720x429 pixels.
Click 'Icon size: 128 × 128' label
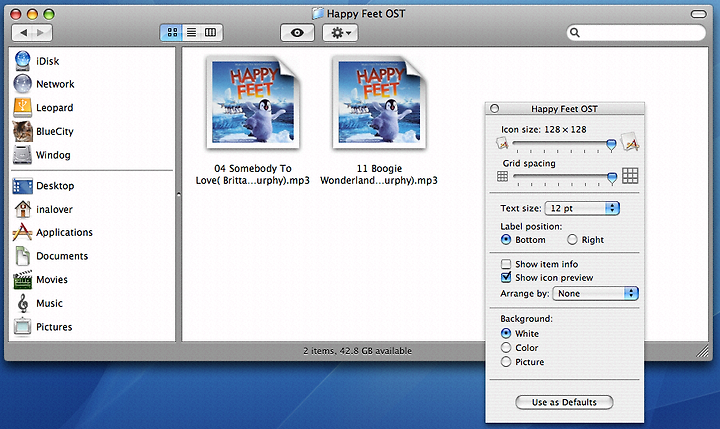pyautogui.click(x=544, y=130)
